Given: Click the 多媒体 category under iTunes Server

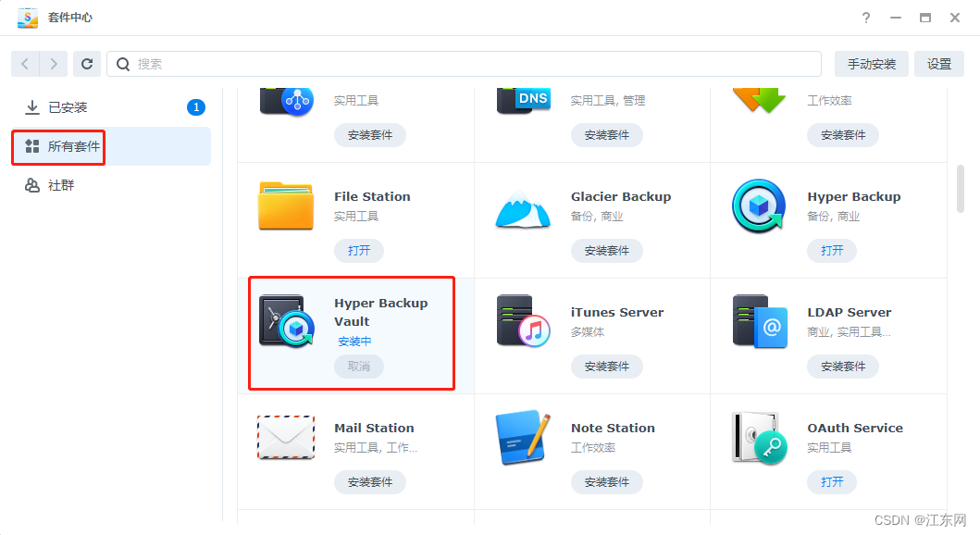Looking at the screenshot, I should click(588, 332).
